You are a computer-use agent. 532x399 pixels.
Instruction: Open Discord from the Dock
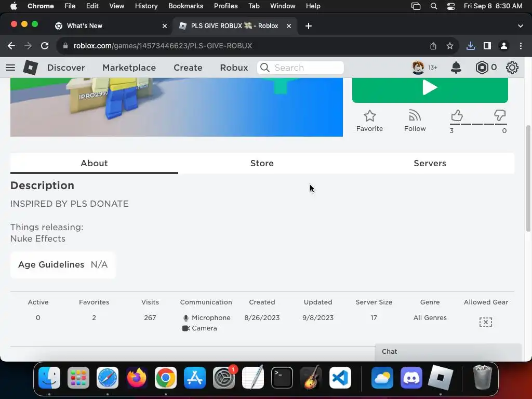point(411,377)
